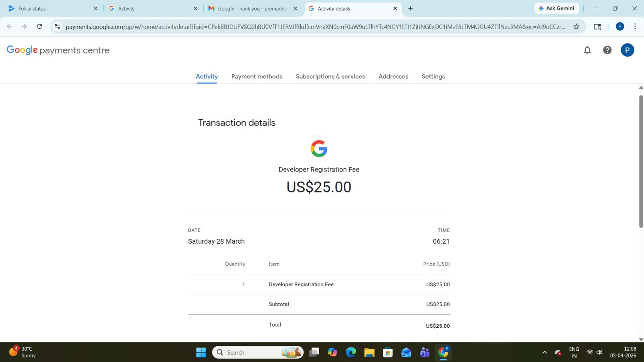Open the Microsoft Edge taskbar icon
The height and width of the screenshot is (362, 644).
click(351, 352)
